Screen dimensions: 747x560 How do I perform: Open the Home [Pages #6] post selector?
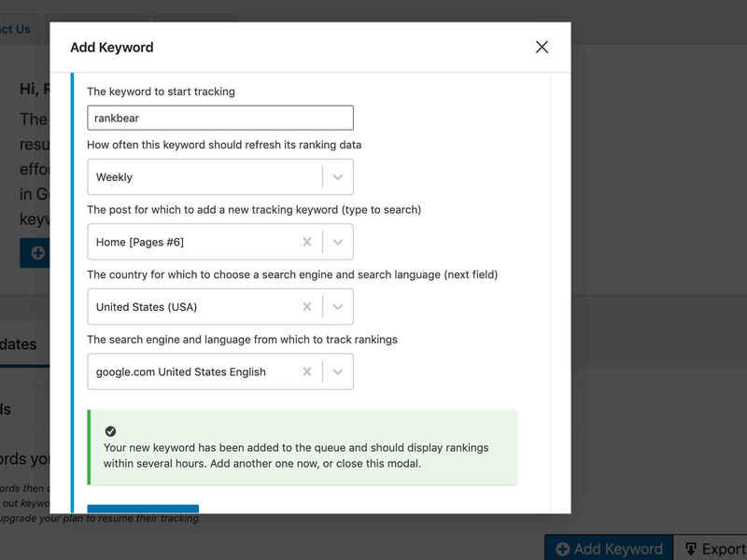click(220, 242)
